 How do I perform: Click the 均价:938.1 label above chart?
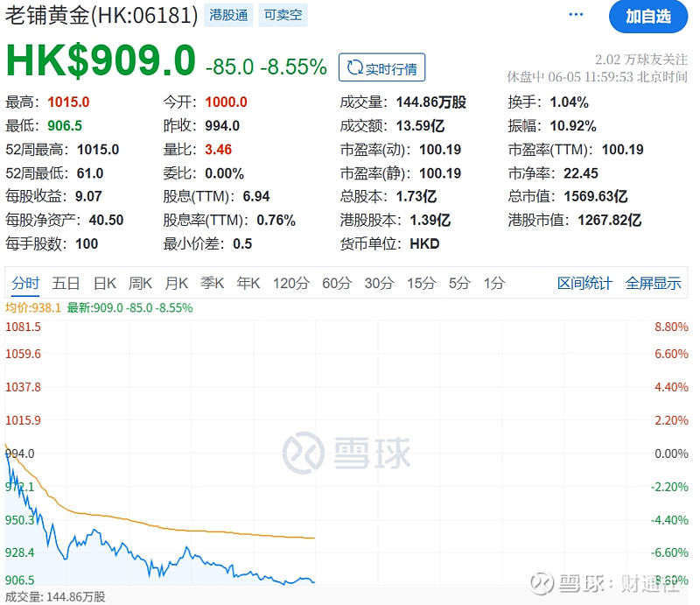[x=33, y=308]
